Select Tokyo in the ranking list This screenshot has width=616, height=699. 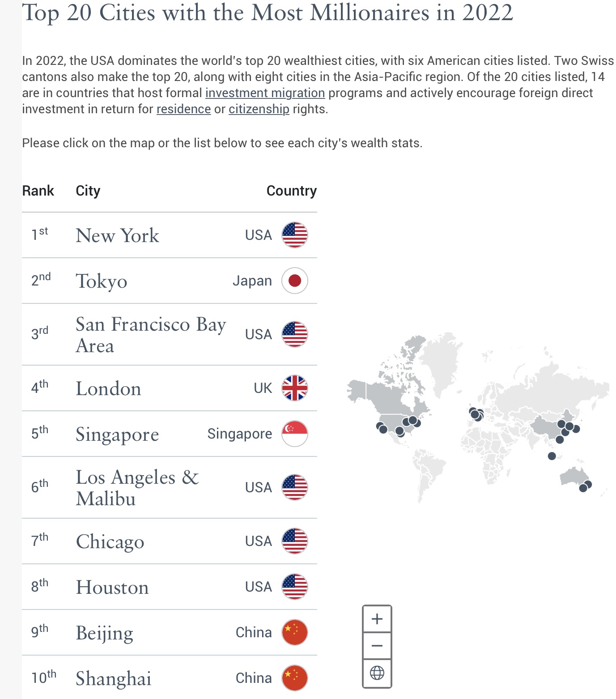click(x=102, y=281)
